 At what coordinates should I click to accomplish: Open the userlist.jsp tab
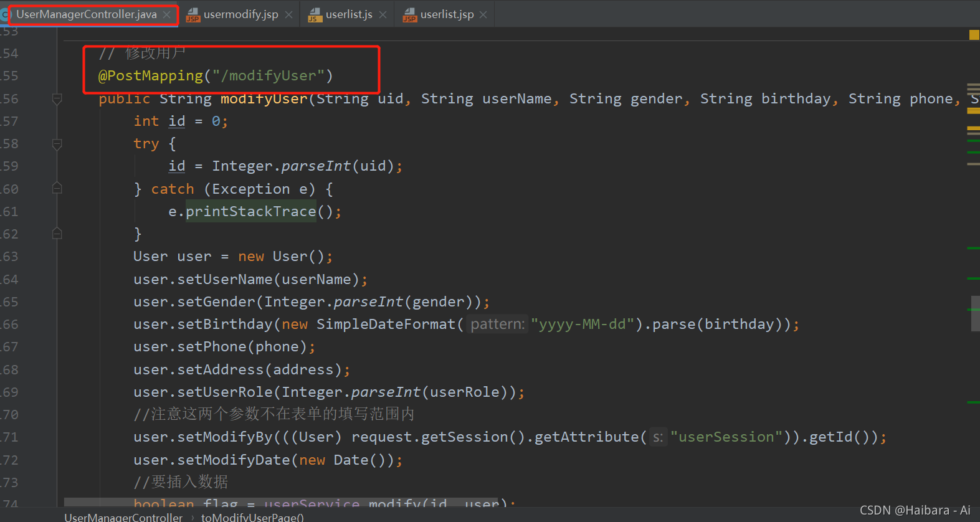447,14
